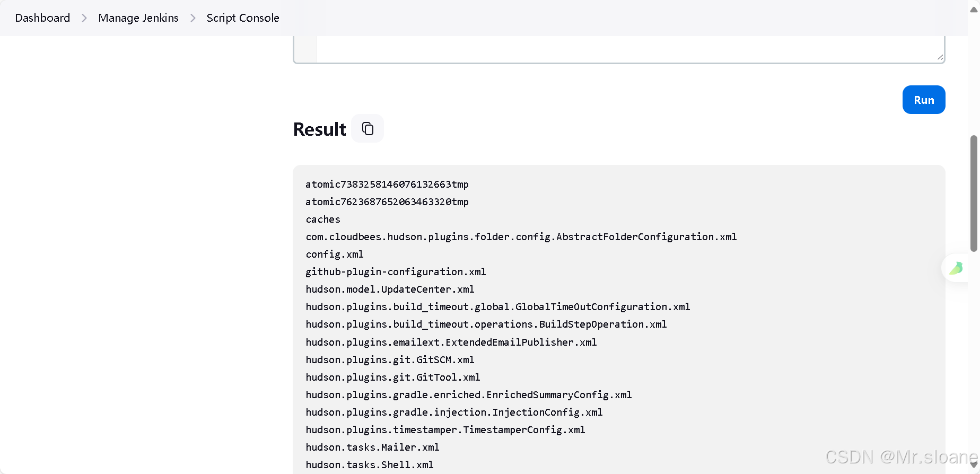Select the hudson.tasks.Shell.xml line
Viewport: 980px width, 474px height.
[370, 465]
